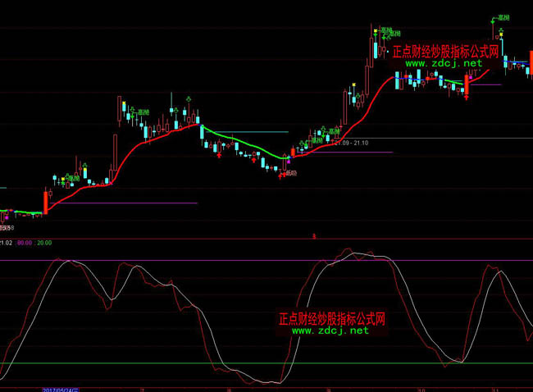
Task: Click the 80.00 indicator parameter value
Action: tap(24, 243)
